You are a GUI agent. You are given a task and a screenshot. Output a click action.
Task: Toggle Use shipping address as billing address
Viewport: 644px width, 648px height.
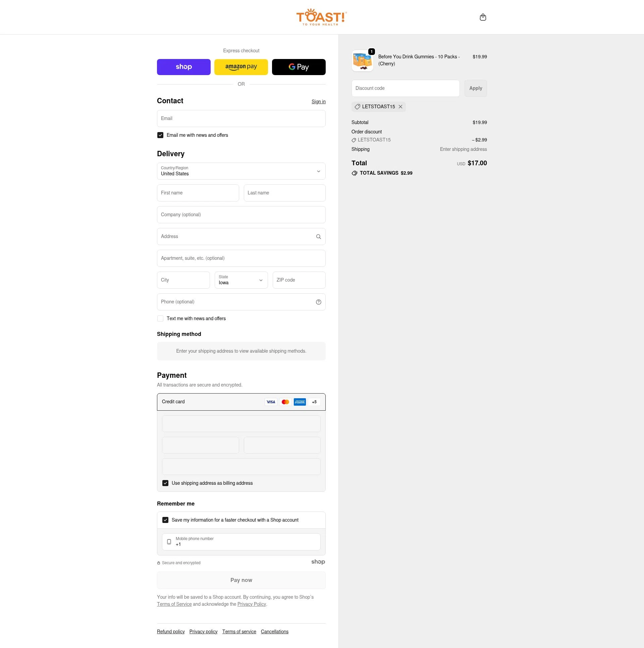[165, 483]
